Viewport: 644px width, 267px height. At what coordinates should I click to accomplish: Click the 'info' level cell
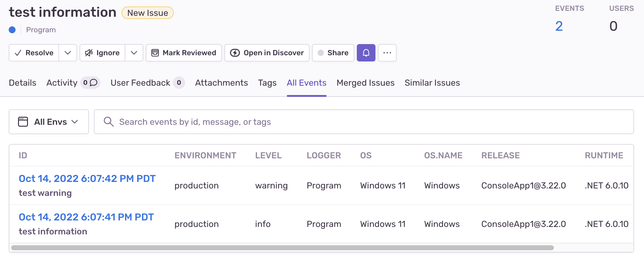point(263,224)
